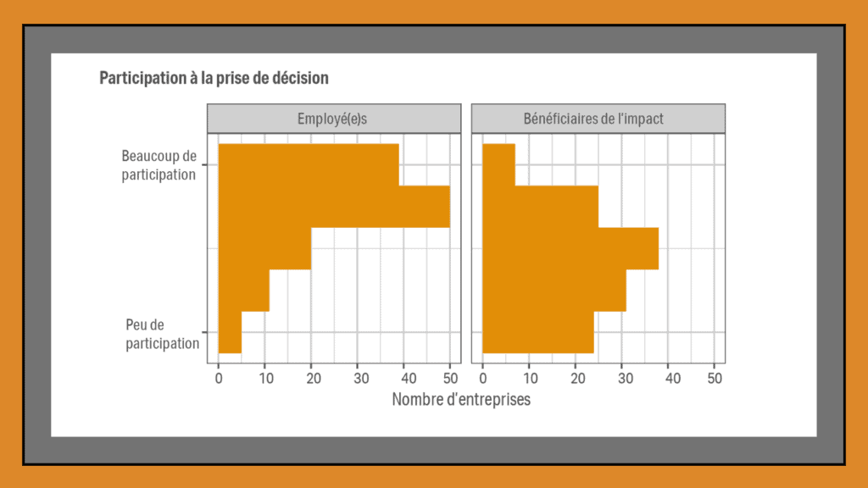
Task: Click the Bénéficiaires bar ending near 31
Action: point(554,291)
